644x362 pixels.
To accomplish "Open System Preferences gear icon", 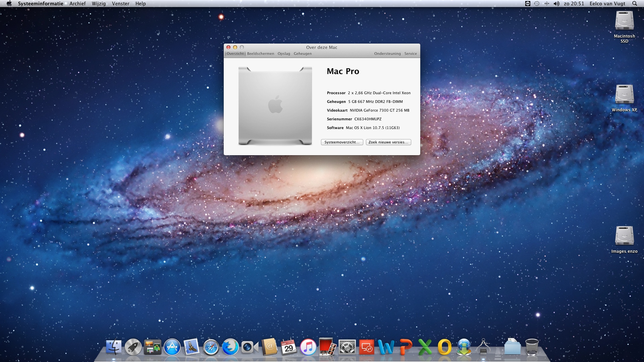I will pyautogui.click(x=347, y=347).
